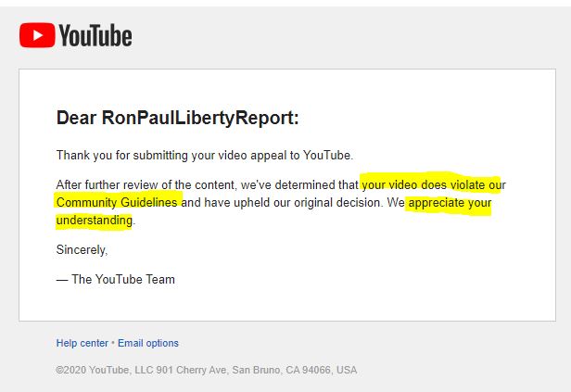This screenshot has height=392, width=571.
Task: Click "video appeal to YouTube" in first sentence
Action: (285, 156)
